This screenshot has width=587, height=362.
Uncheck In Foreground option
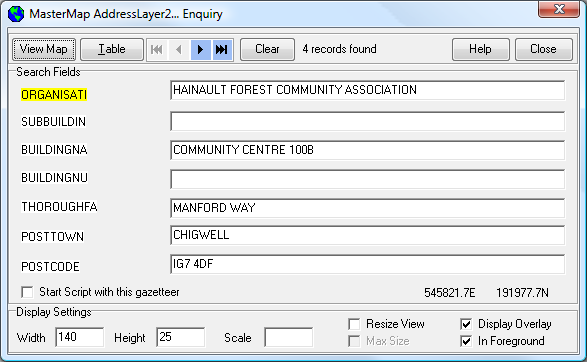466,341
